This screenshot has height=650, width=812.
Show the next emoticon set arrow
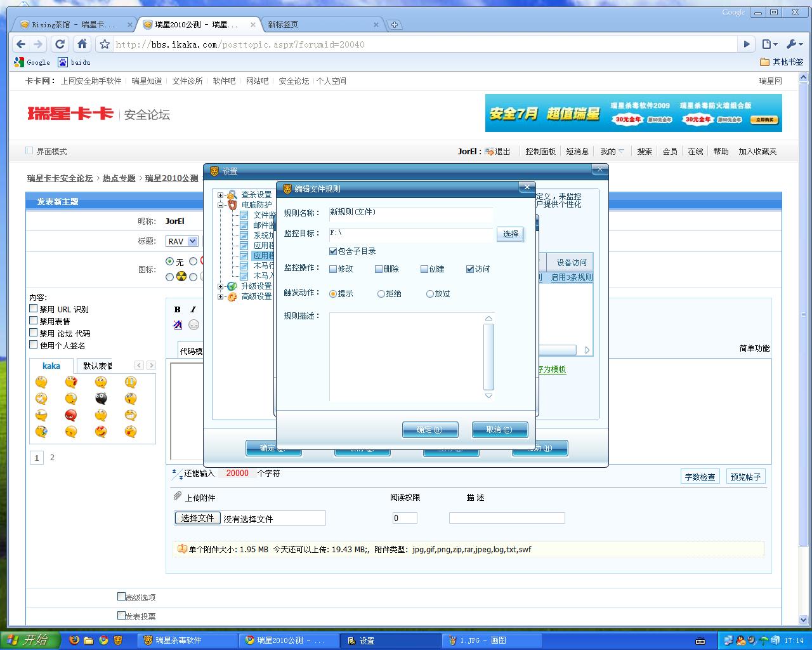151,365
